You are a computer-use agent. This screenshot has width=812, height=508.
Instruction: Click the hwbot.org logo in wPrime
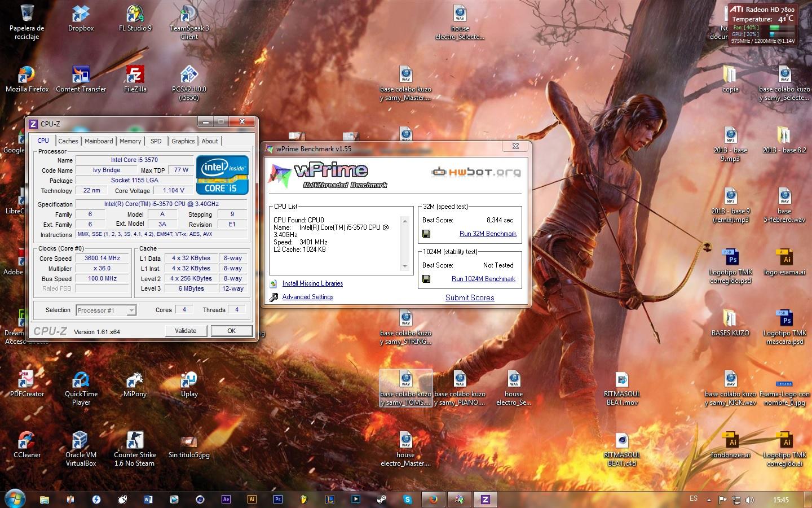(x=476, y=172)
